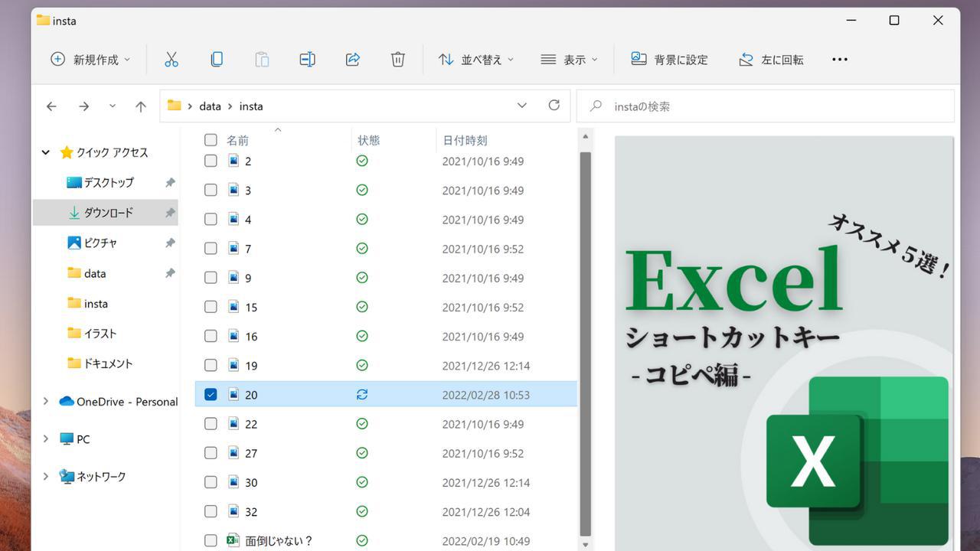The width and height of the screenshot is (980, 551).
Task: Check the checkbox for file 2
Action: [211, 161]
